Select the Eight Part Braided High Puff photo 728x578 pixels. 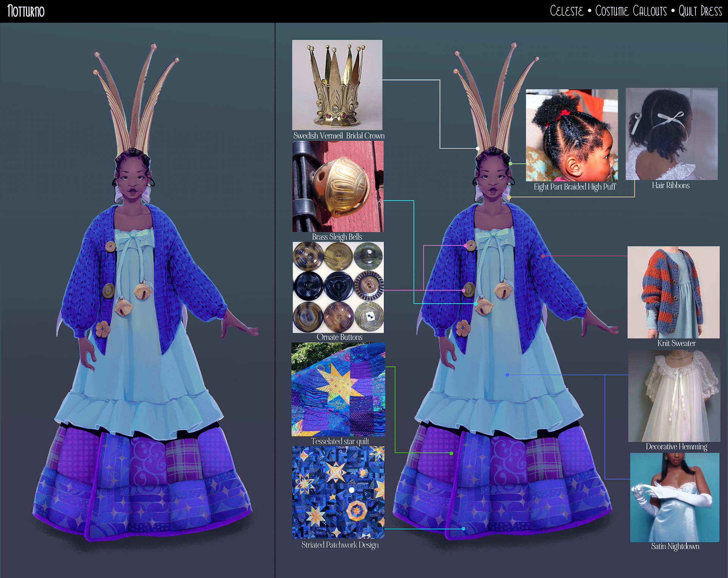pos(571,135)
